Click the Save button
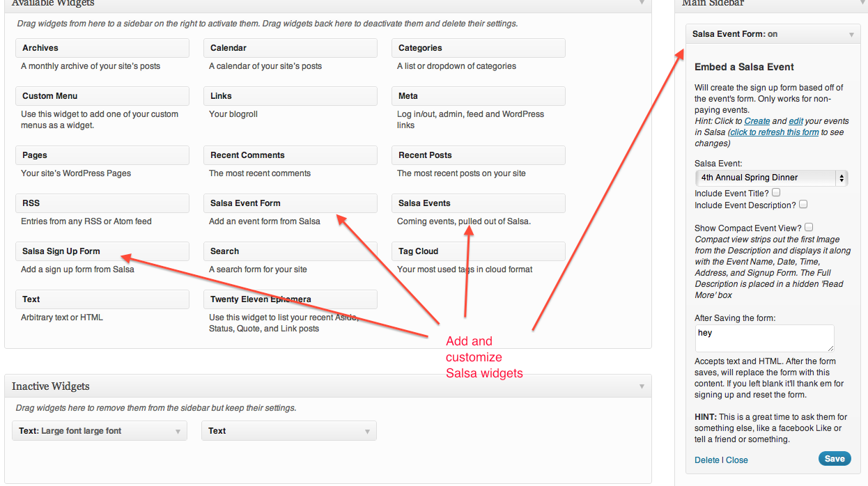 pyautogui.click(x=835, y=459)
